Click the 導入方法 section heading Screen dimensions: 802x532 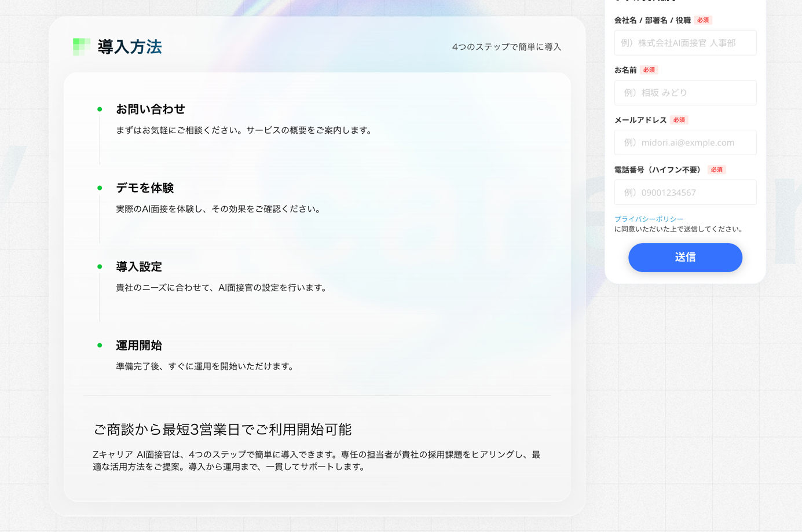(130, 47)
